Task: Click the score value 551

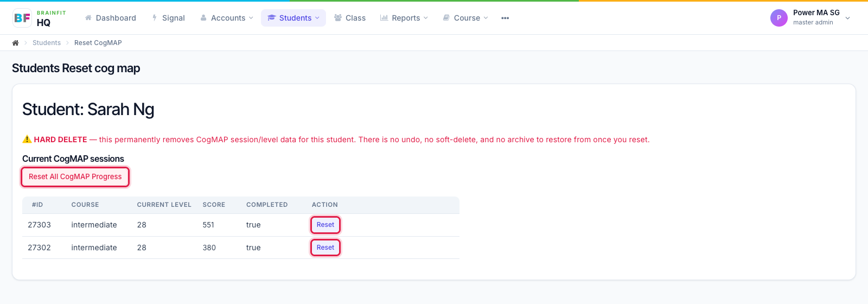Action: [208, 225]
